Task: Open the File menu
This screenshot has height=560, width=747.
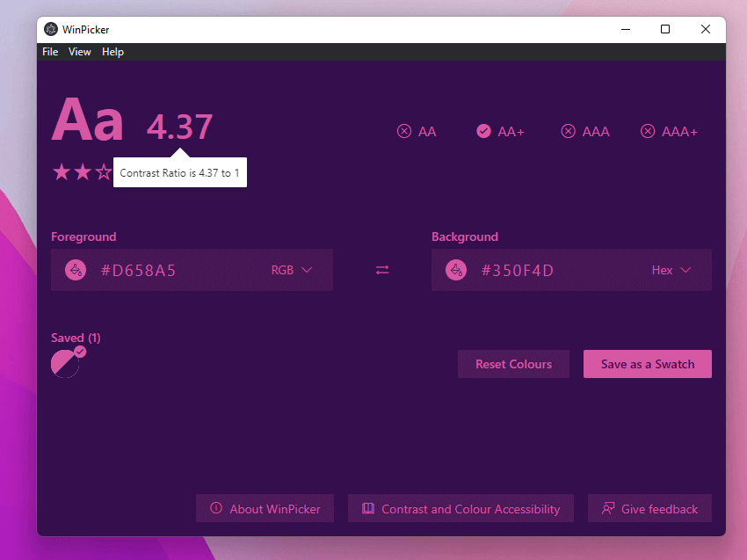Action: tap(50, 52)
